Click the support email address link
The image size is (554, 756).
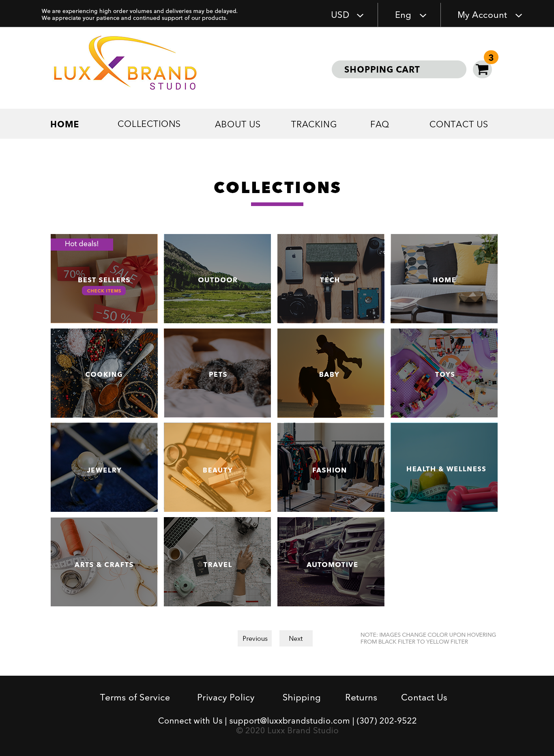coord(289,721)
